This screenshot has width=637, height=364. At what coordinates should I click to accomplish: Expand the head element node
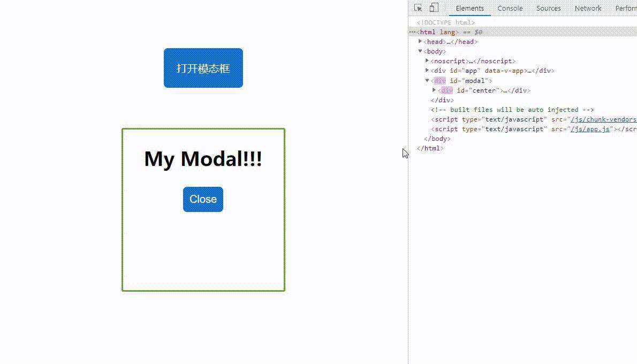coord(420,41)
